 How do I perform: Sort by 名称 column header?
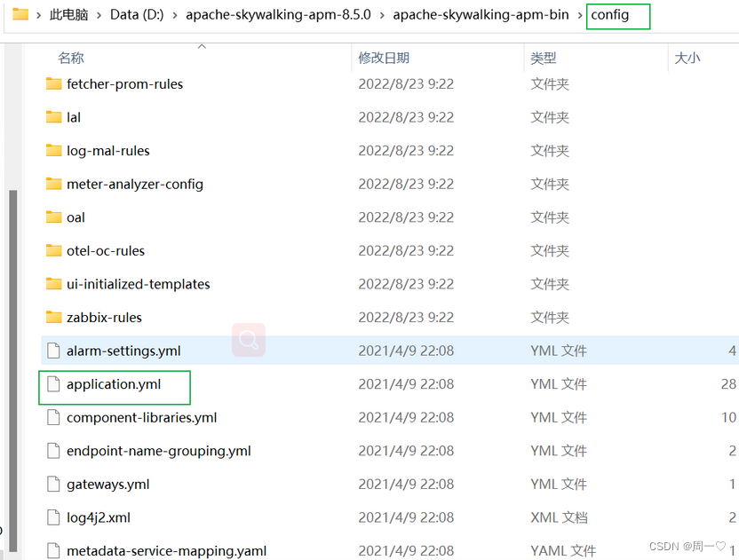pyautogui.click(x=71, y=58)
